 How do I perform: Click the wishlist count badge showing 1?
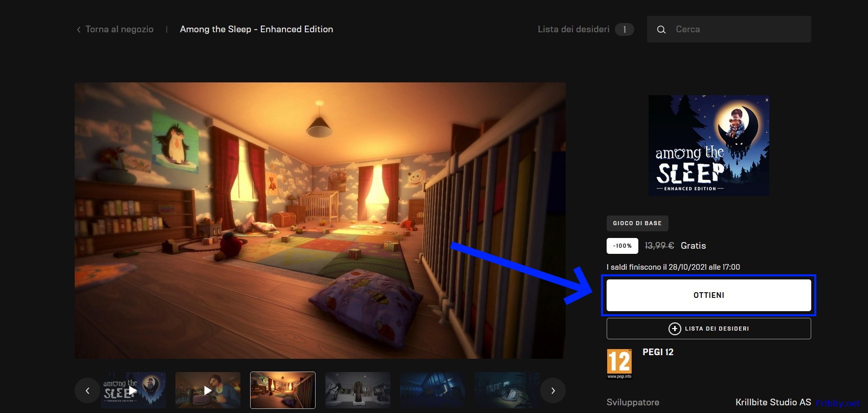pyautogui.click(x=625, y=29)
